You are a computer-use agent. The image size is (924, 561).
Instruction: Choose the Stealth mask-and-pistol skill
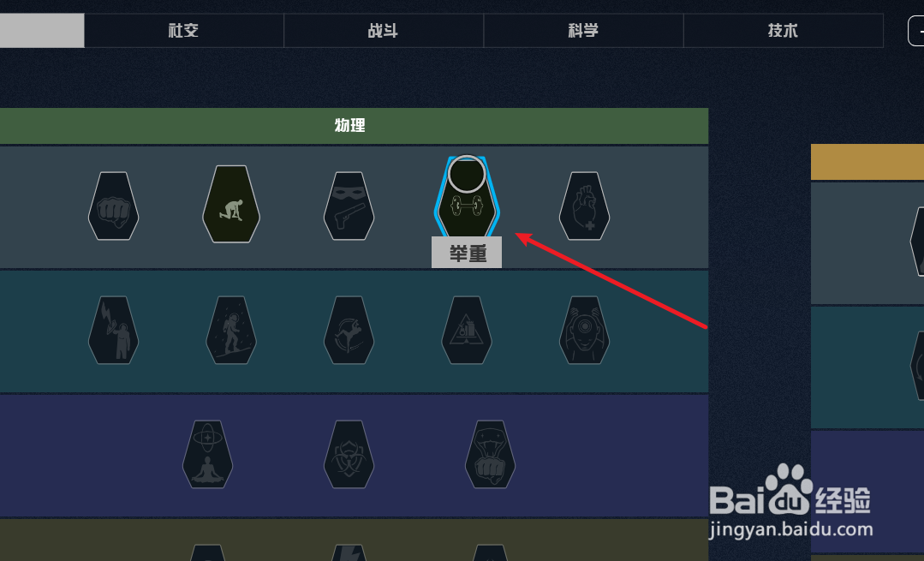[349, 206]
